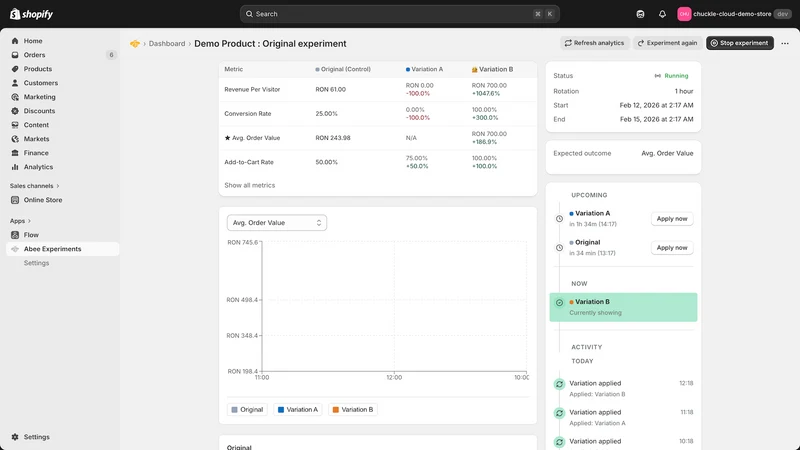This screenshot has height=450, width=800.
Task: Click the Flow app icon
Action: coord(15,235)
